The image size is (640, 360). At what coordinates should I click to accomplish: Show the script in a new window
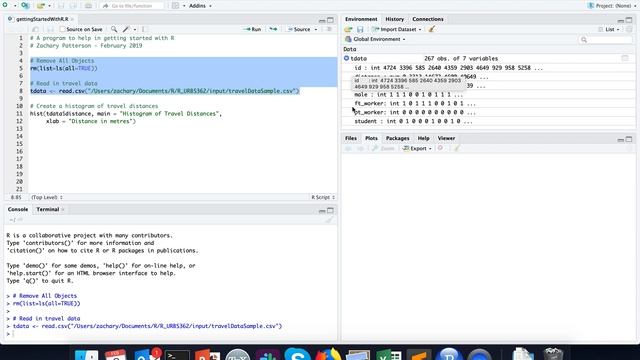[36, 29]
